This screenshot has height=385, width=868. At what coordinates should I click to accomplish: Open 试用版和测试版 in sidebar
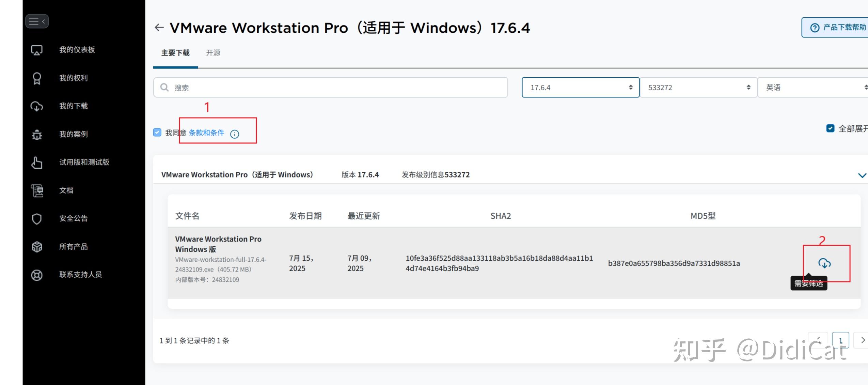point(84,162)
